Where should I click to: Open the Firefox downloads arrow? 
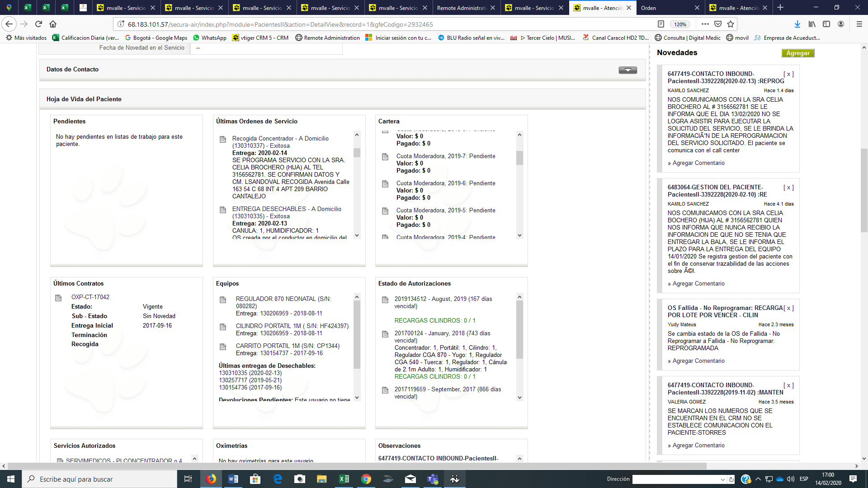(797, 24)
